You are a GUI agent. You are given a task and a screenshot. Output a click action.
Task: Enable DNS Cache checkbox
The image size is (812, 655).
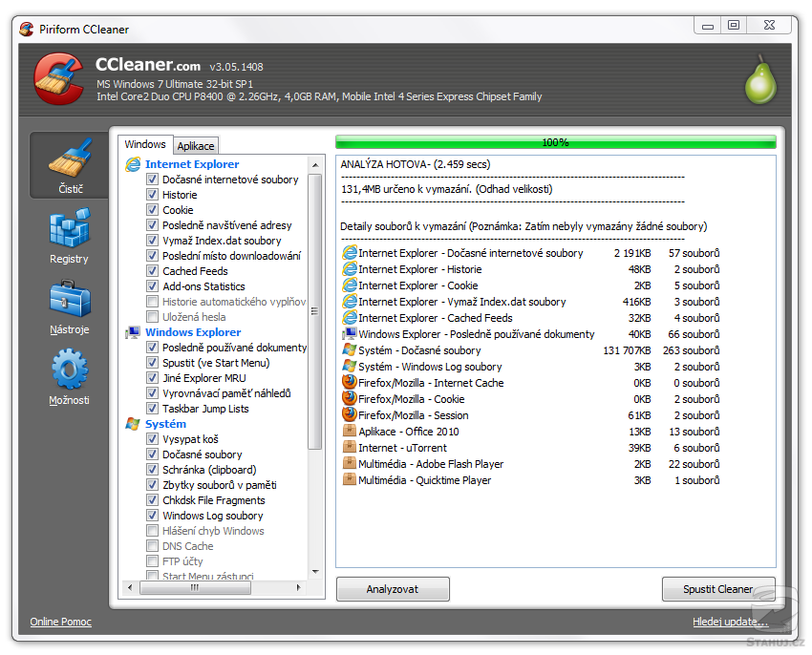pos(152,546)
